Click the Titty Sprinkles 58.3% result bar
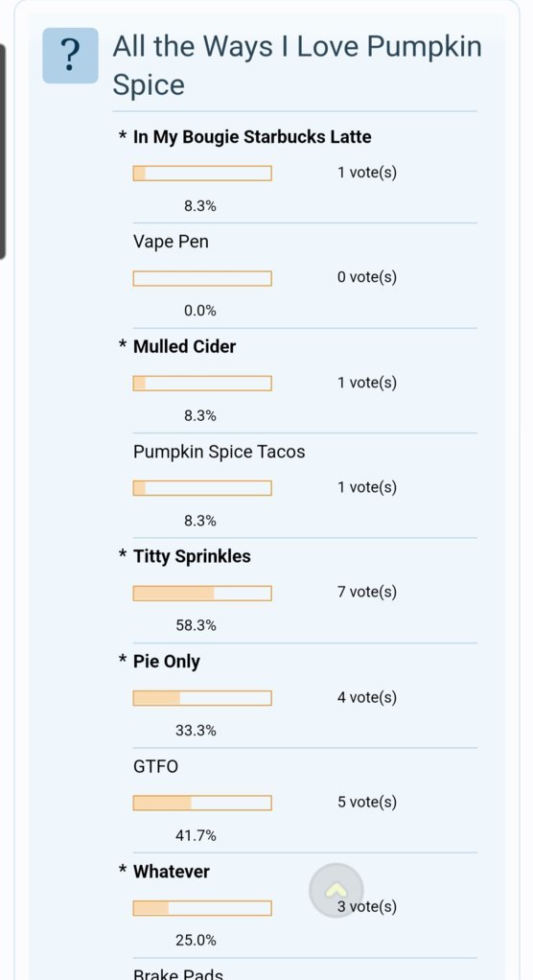This screenshot has height=980, width=533. (202, 594)
